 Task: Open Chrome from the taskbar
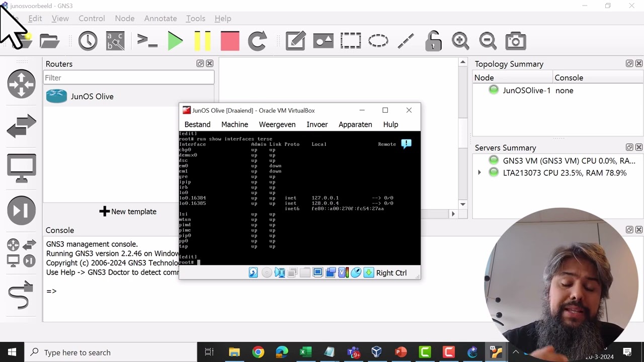(x=258, y=352)
